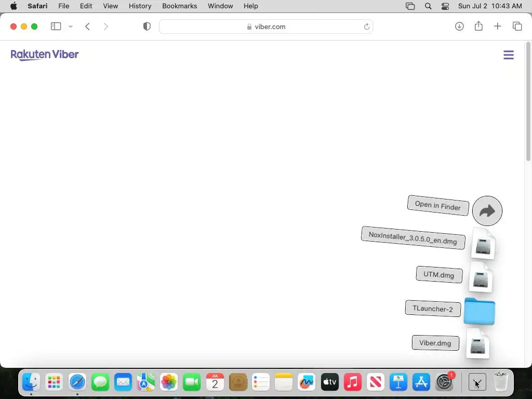Image resolution: width=532 pixels, height=399 pixels.
Task: Open the Window menu
Action: point(220,6)
